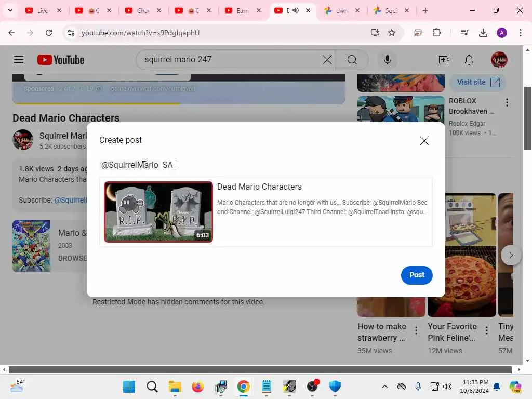Open ROBLOX Brookhaven video thumbnail

(x=401, y=109)
